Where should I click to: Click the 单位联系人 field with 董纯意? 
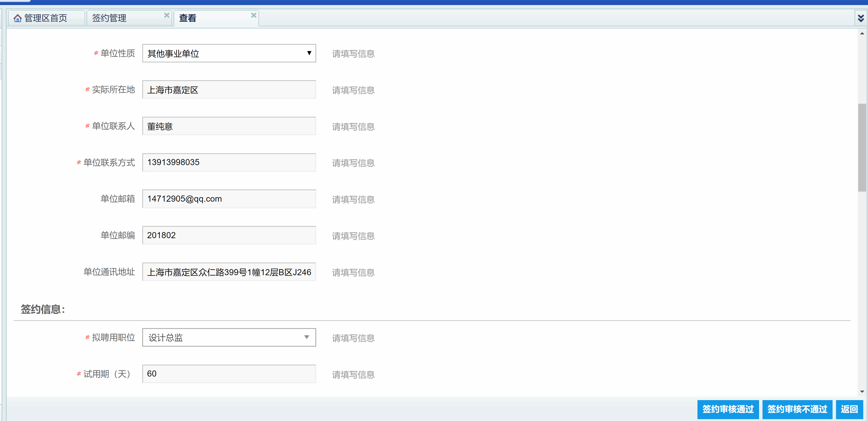click(229, 126)
